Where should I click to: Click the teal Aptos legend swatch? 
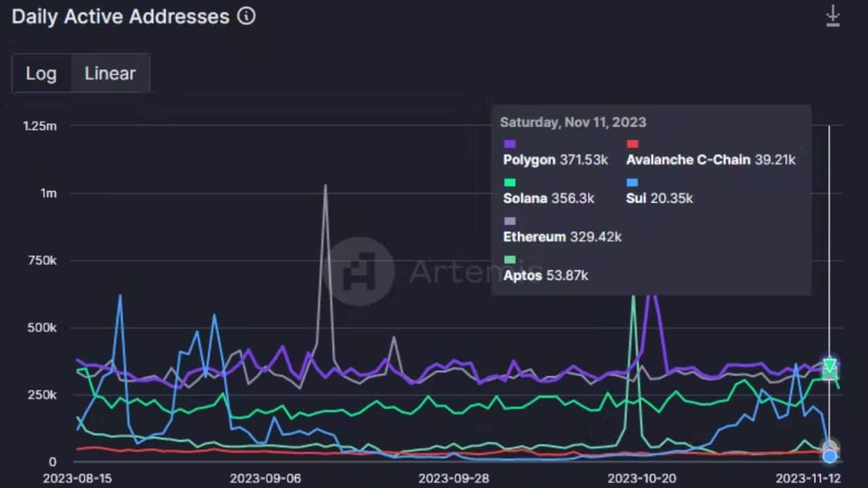click(x=510, y=260)
